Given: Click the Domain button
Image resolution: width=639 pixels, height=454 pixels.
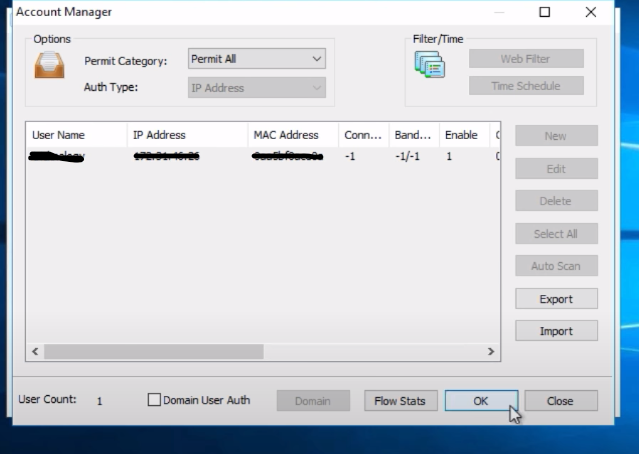Looking at the screenshot, I should (313, 401).
